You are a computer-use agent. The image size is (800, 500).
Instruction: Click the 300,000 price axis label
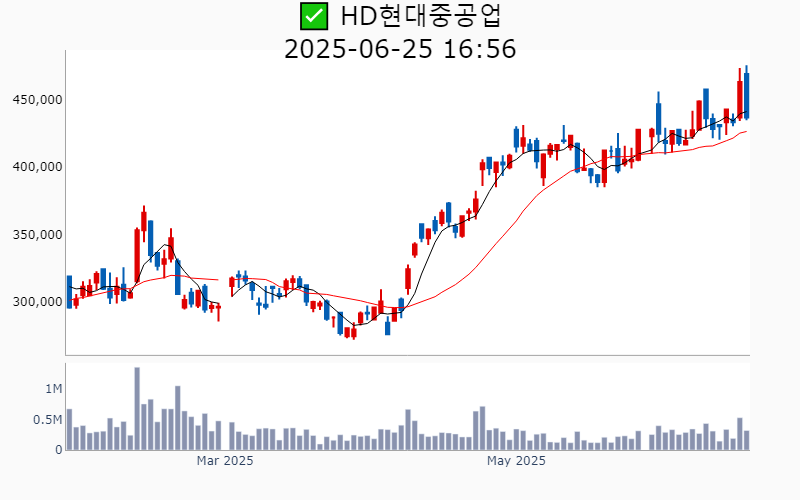pyautogui.click(x=37, y=302)
